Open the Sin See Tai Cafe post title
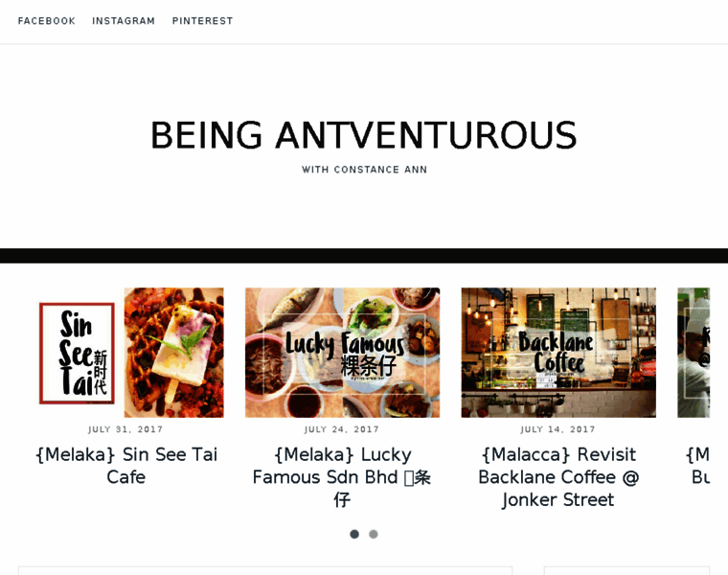Viewport: 728px width, 575px height. 125,465
